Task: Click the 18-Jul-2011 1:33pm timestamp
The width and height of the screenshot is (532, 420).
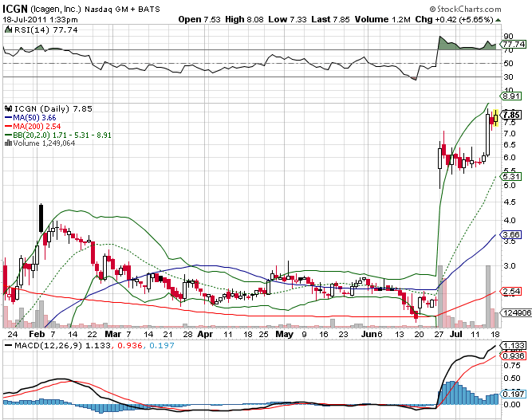Action: point(40,20)
